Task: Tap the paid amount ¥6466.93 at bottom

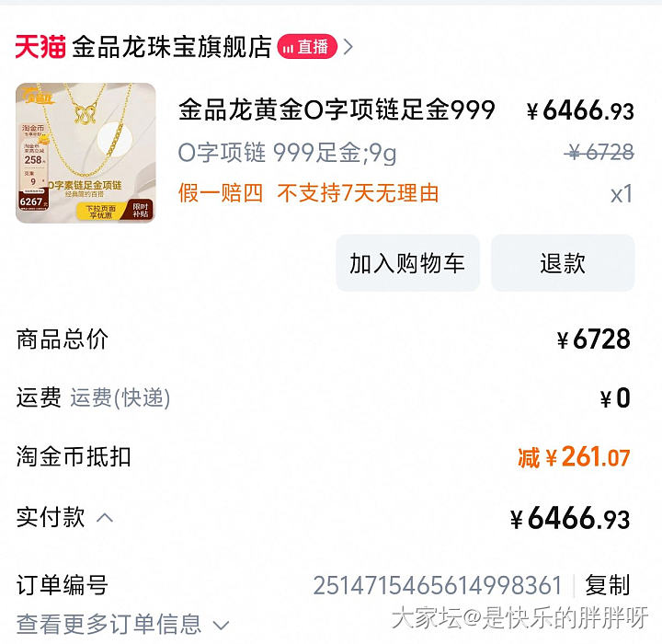Action: (570, 518)
